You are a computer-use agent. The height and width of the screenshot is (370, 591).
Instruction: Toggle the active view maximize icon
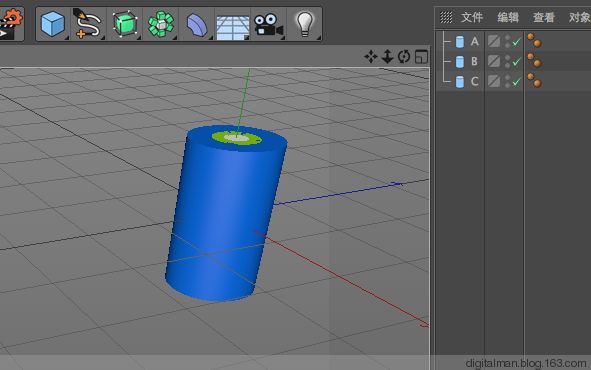point(421,57)
